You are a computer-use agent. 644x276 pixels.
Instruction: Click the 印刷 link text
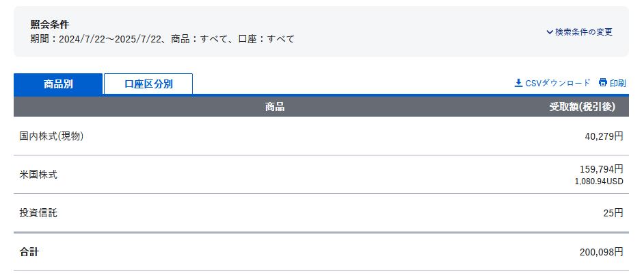click(x=618, y=83)
